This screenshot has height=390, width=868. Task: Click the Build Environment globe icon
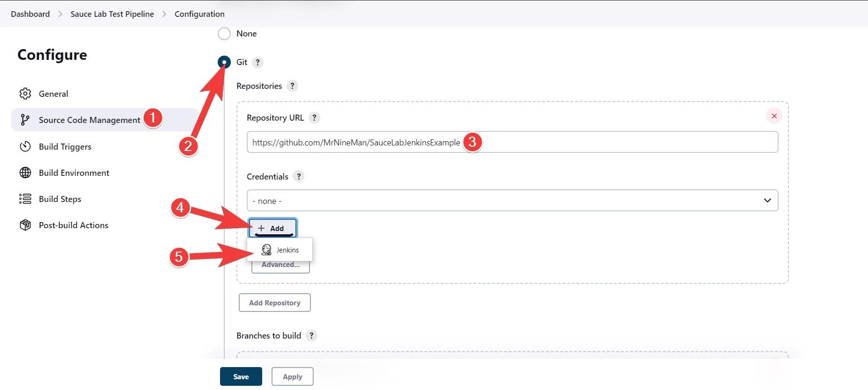tap(25, 173)
